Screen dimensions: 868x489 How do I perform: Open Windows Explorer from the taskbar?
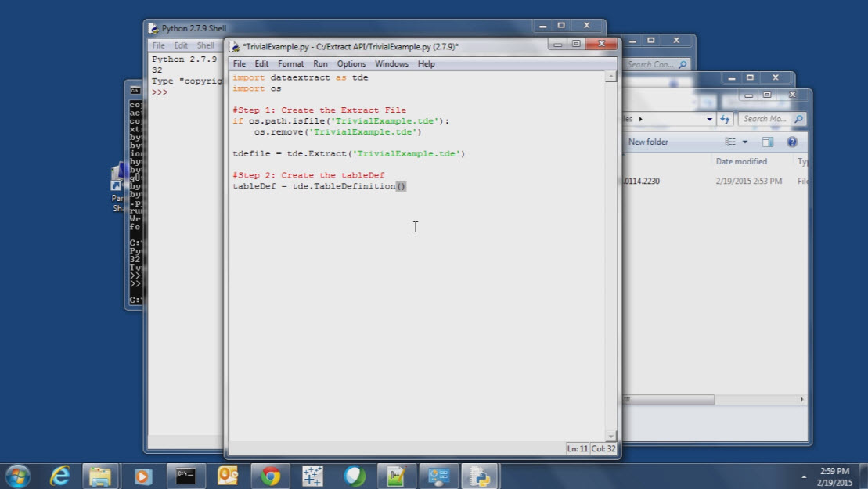tap(100, 476)
